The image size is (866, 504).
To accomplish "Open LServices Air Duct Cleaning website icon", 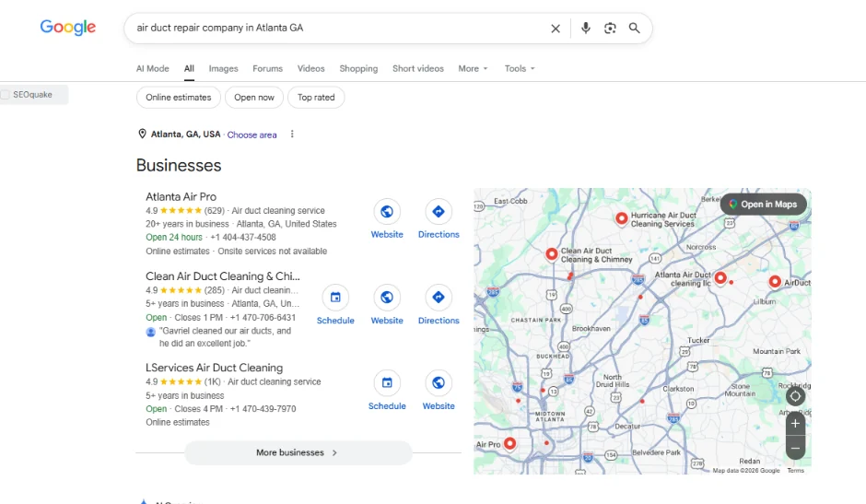I will (x=439, y=383).
